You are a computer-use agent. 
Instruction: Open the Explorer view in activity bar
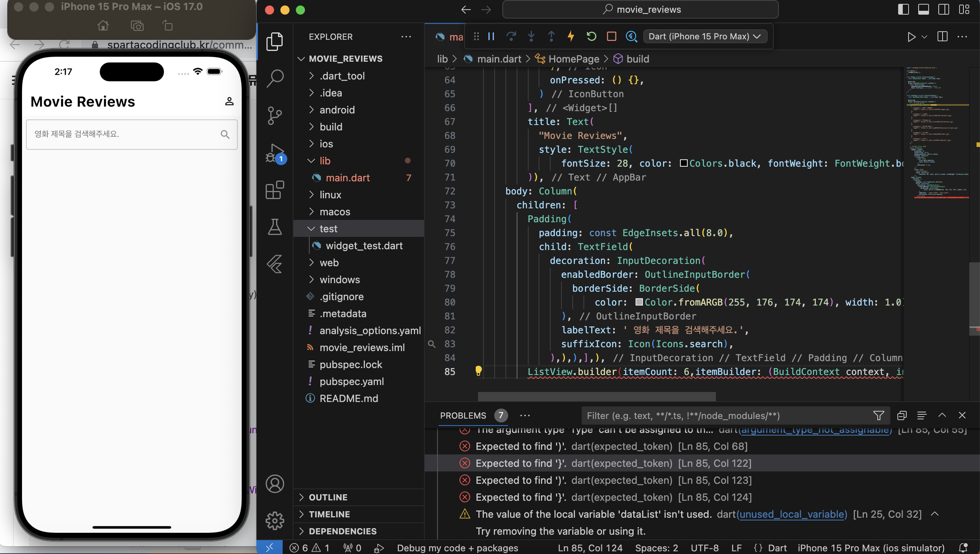click(275, 41)
